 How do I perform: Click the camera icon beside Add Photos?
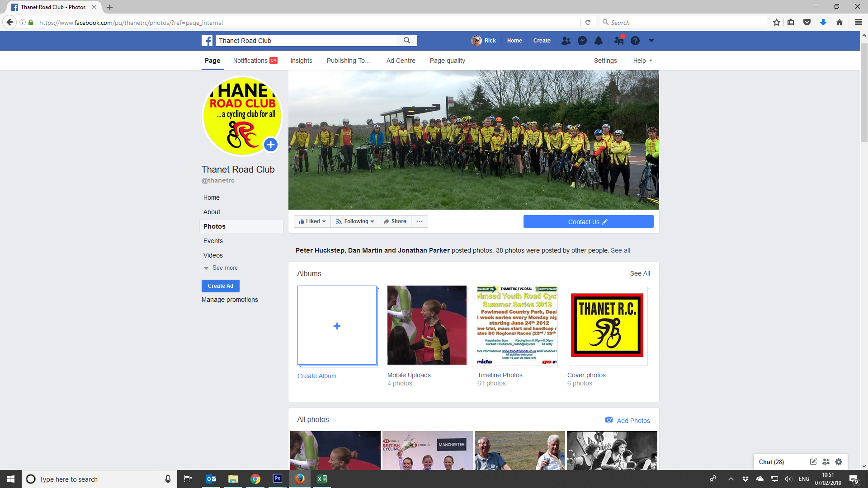pyautogui.click(x=609, y=420)
